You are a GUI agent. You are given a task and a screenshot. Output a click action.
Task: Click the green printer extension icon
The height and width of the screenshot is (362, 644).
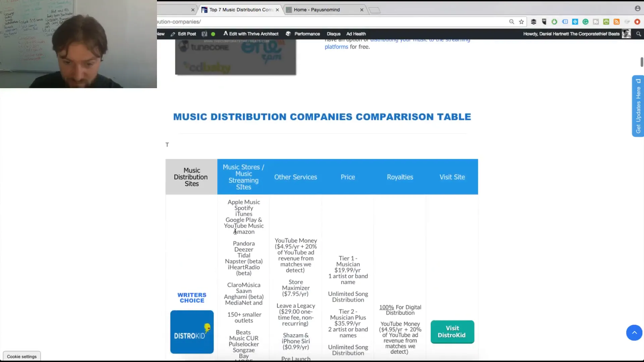click(606, 22)
